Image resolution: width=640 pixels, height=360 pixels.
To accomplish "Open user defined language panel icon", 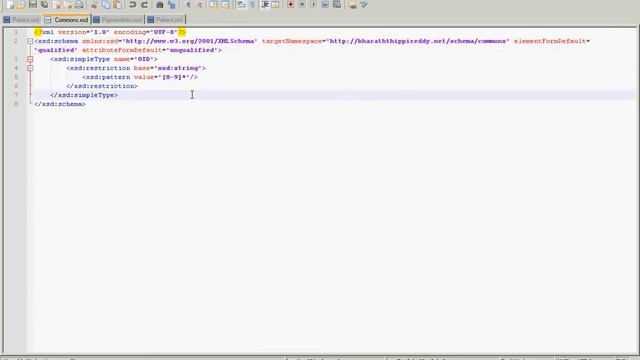I will (x=276, y=5).
